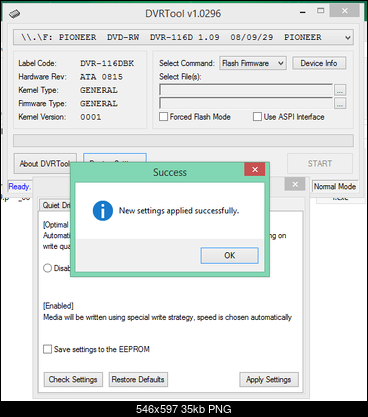Click the blue info icon in Success dialog
The height and width of the screenshot is (417, 368).
103,211
